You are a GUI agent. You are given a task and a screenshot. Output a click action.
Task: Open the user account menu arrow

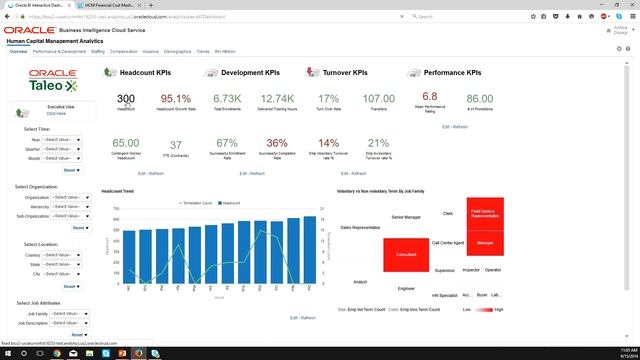click(x=633, y=30)
